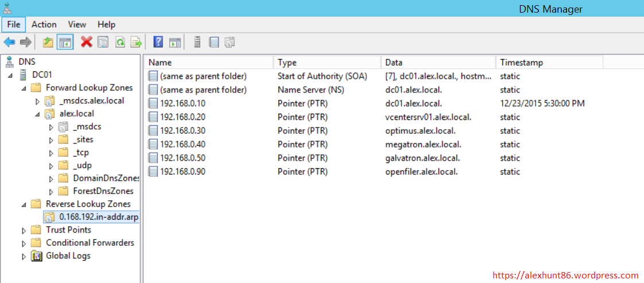Screen dimensions: 644x283
Task: Click Start of Authority (SOA) type cell
Action: tap(323, 76)
